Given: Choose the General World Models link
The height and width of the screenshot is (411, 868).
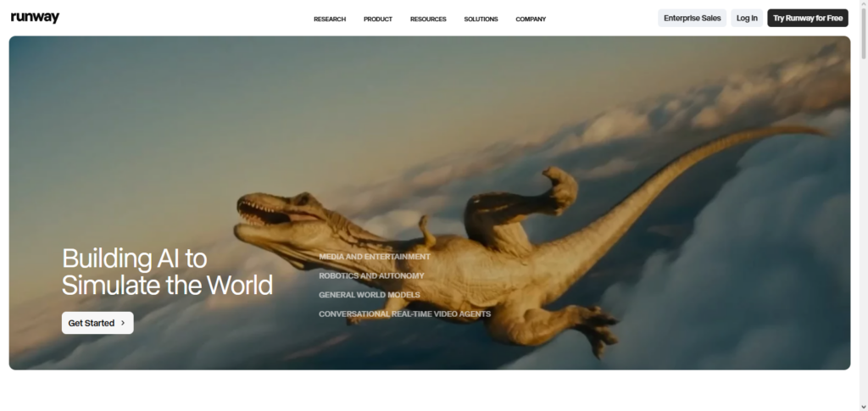Looking at the screenshot, I should click(369, 295).
